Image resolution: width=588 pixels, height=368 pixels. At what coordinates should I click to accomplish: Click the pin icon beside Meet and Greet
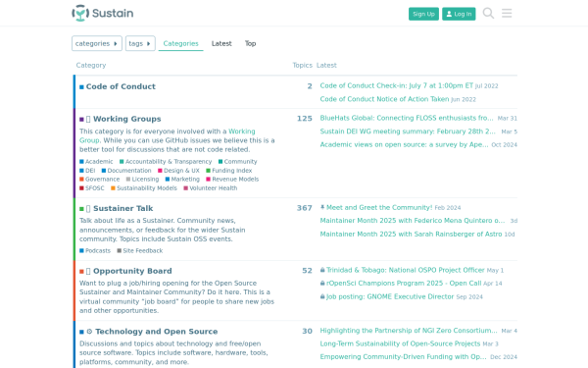tap(322, 207)
